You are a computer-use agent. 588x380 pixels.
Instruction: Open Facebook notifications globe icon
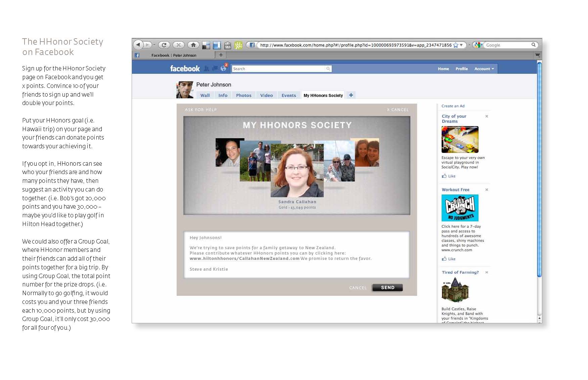pos(224,68)
